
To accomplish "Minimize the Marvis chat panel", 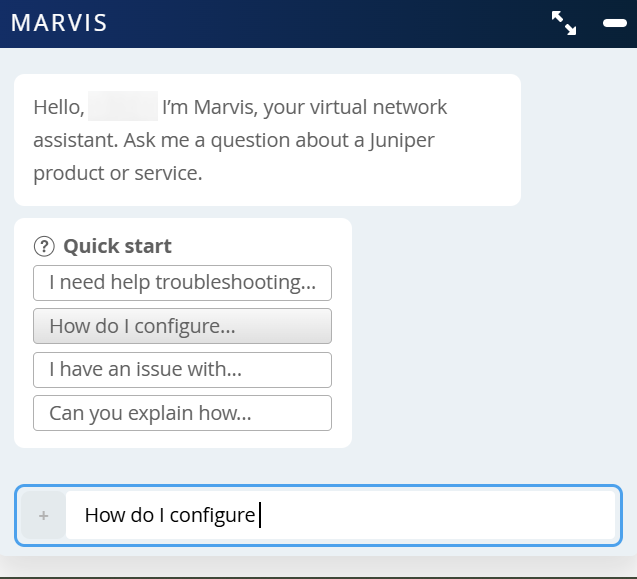I will coord(614,23).
